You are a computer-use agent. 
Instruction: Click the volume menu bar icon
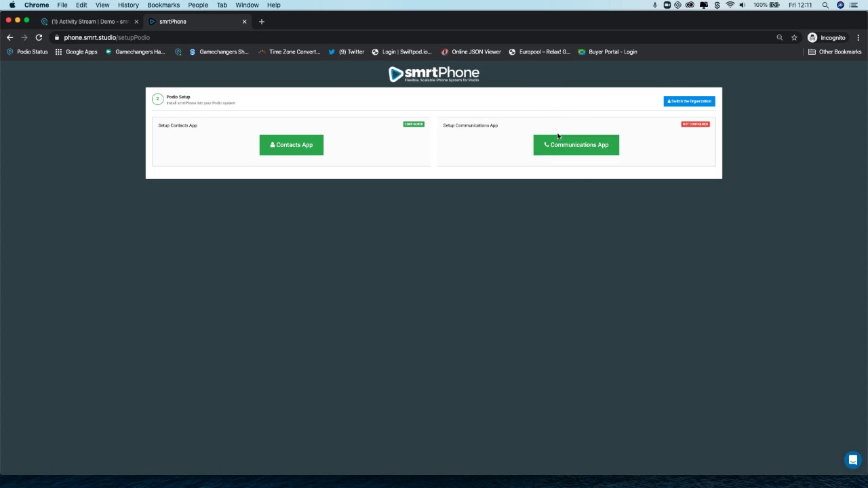(743, 5)
